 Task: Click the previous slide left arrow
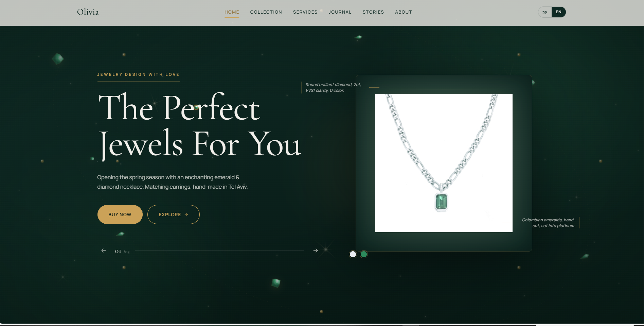pos(104,251)
